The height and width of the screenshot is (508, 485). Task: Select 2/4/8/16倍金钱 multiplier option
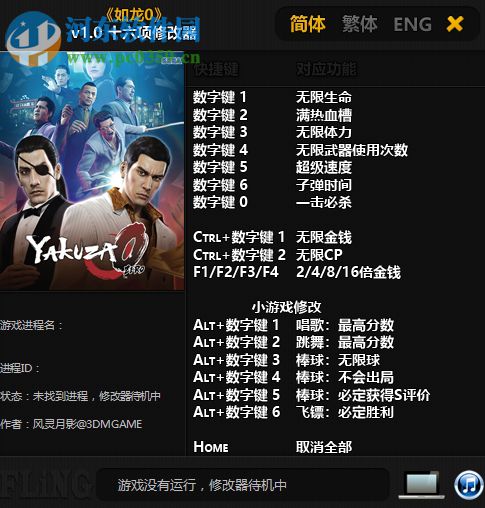[348, 272]
